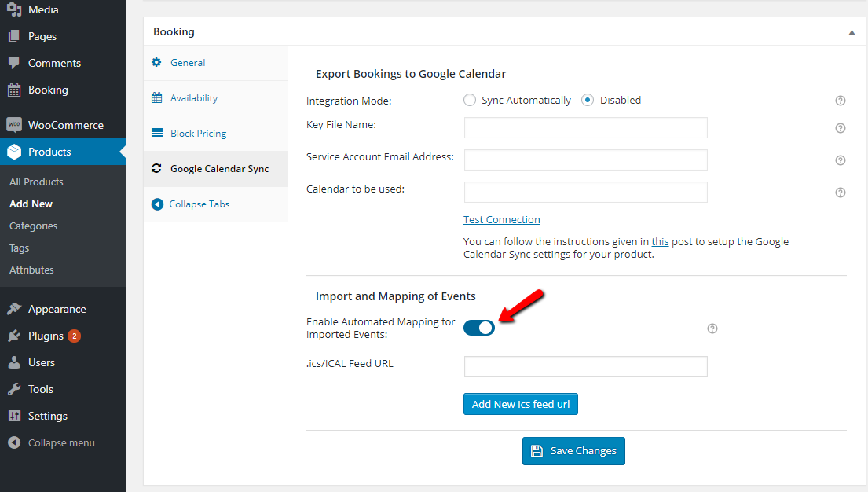This screenshot has height=492, width=868.
Task: Click the help icon next to Integration Mode
Action: click(840, 101)
